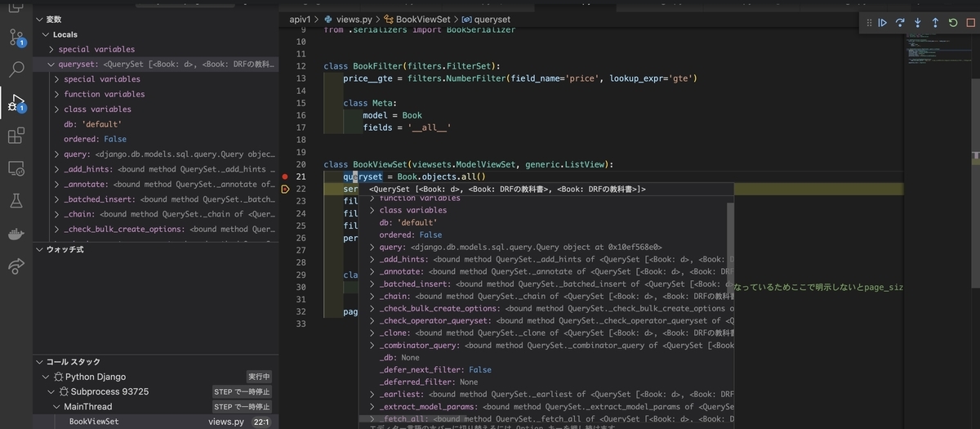
Task: Click the current-line debug arrow on line 22
Action: (x=285, y=189)
